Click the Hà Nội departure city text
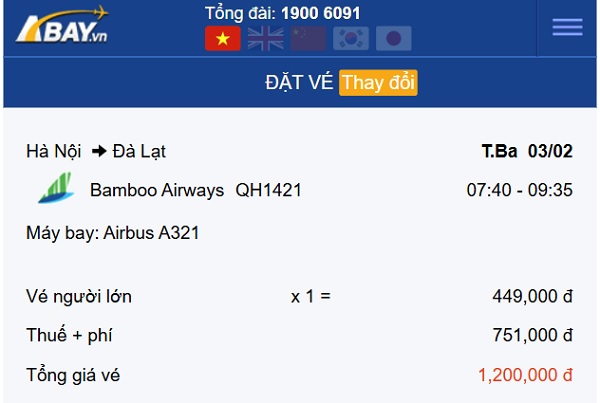 pos(55,152)
